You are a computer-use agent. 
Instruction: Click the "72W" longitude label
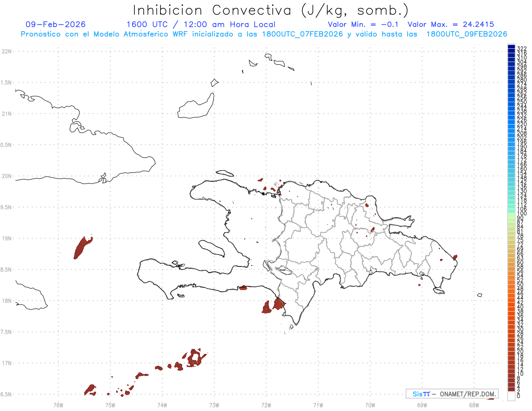(x=266, y=405)
